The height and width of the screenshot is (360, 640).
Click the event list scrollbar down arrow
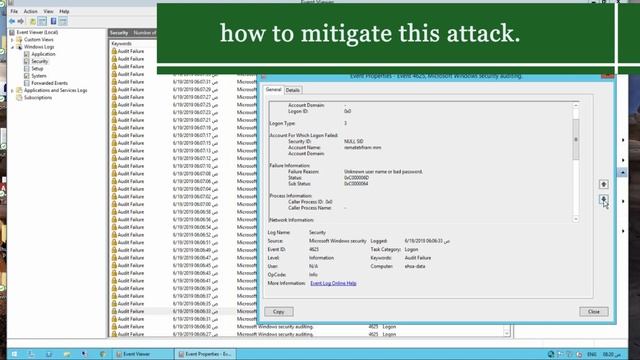click(507, 333)
